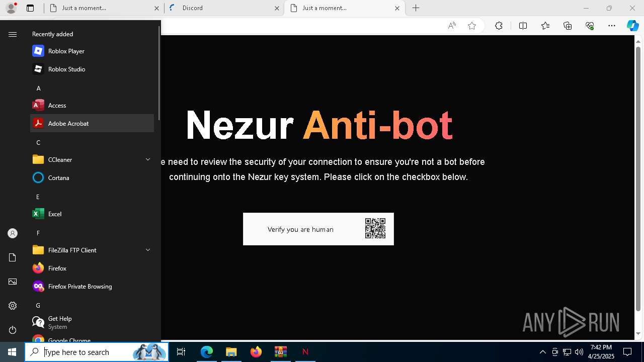The image size is (644, 362).
Task: Click letter A group header
Action: (x=38, y=88)
